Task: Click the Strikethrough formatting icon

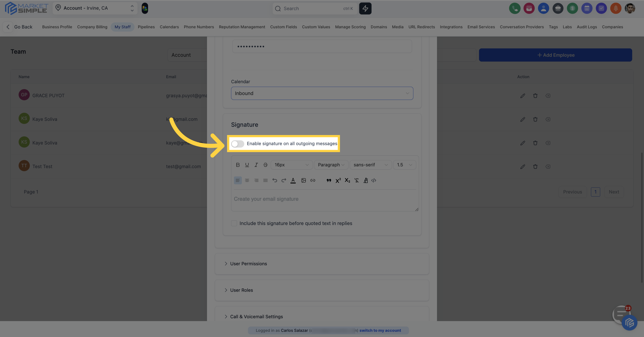Action: pyautogui.click(x=265, y=165)
